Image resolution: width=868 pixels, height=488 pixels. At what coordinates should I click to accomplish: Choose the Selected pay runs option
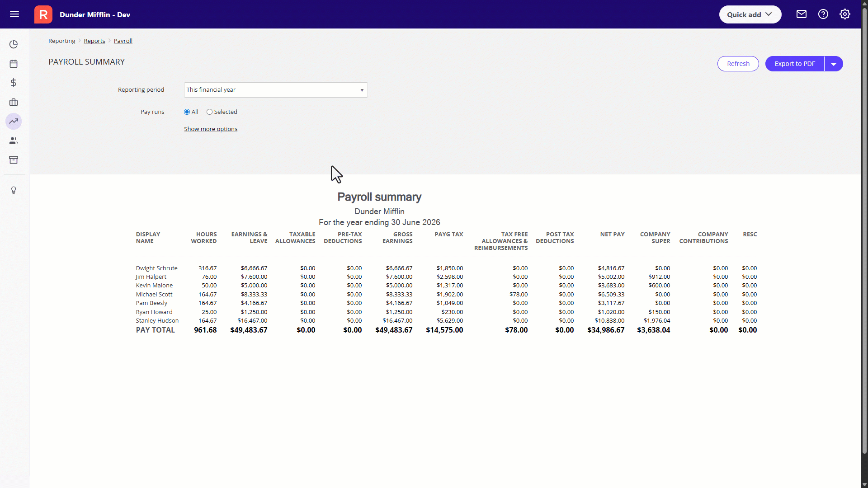coord(210,112)
